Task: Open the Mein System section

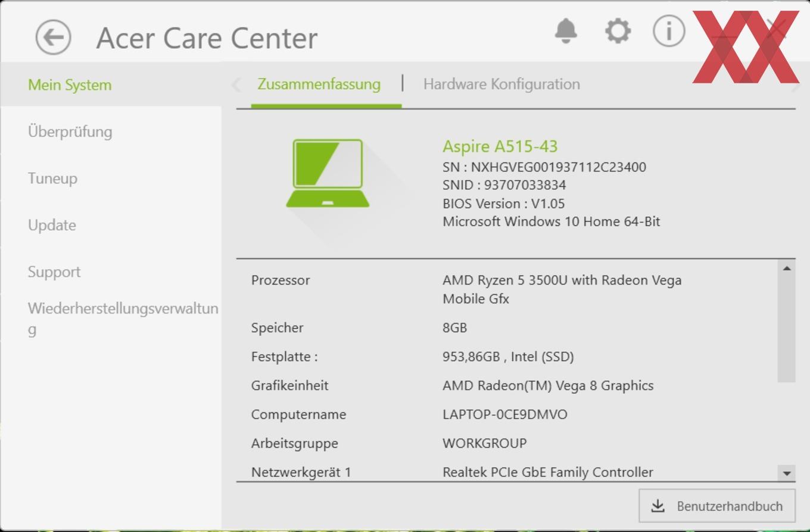Action: coord(111,85)
